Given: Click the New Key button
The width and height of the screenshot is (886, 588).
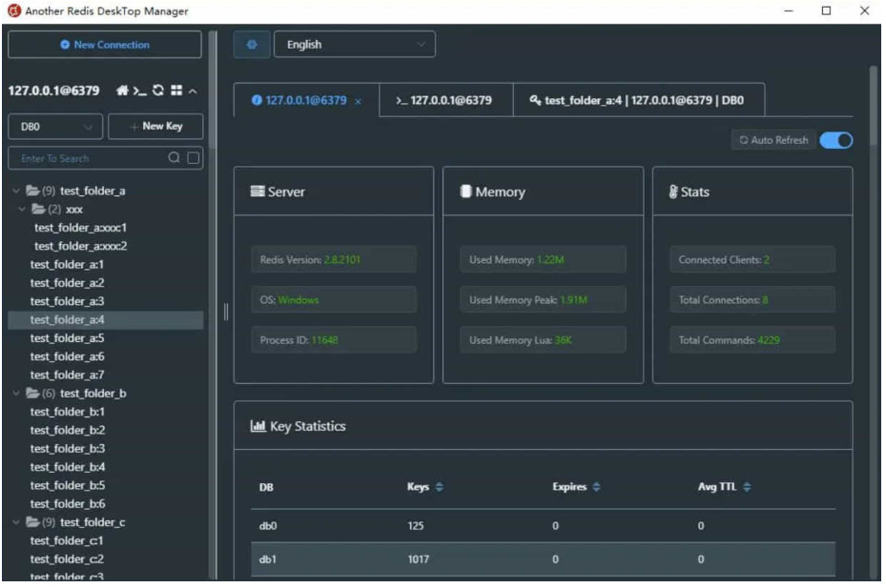Looking at the screenshot, I should [155, 127].
